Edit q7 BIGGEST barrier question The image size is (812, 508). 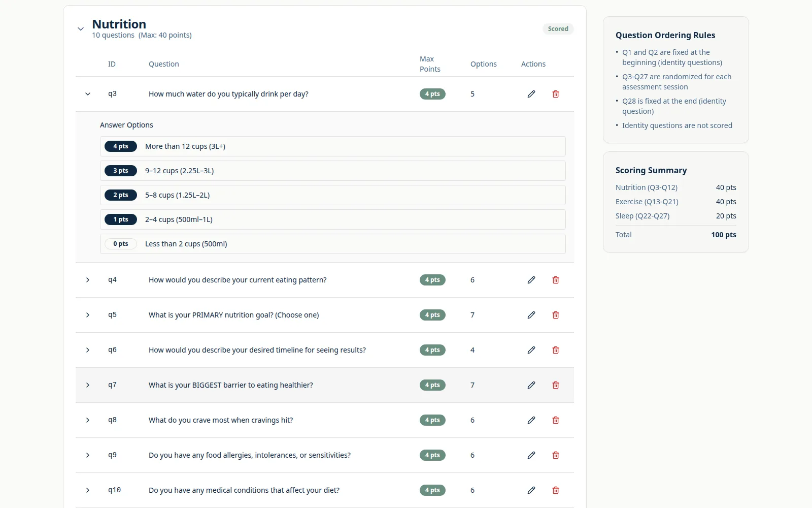tap(531, 385)
